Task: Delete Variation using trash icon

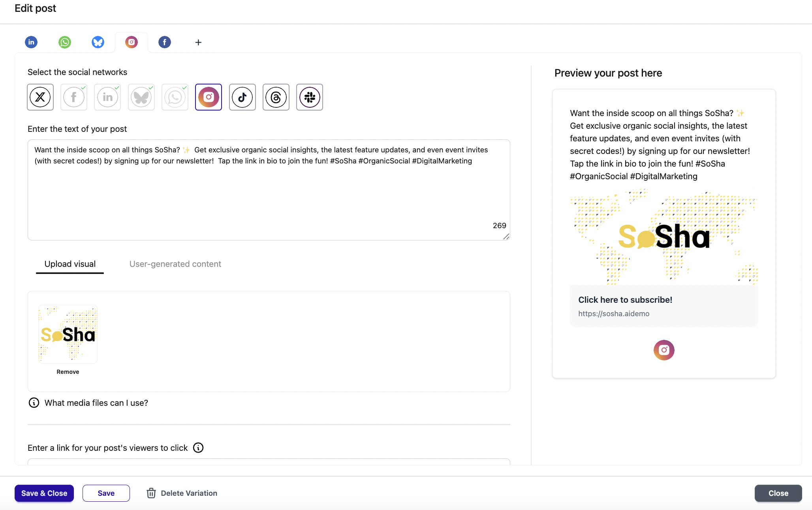Action: pos(151,493)
